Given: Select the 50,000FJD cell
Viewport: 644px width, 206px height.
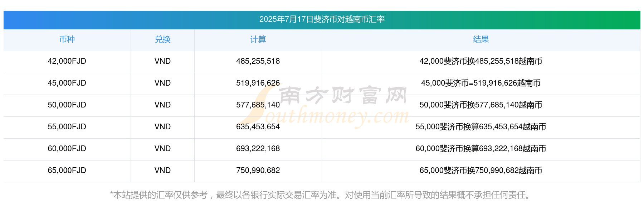Looking at the screenshot, I should 67,105.
